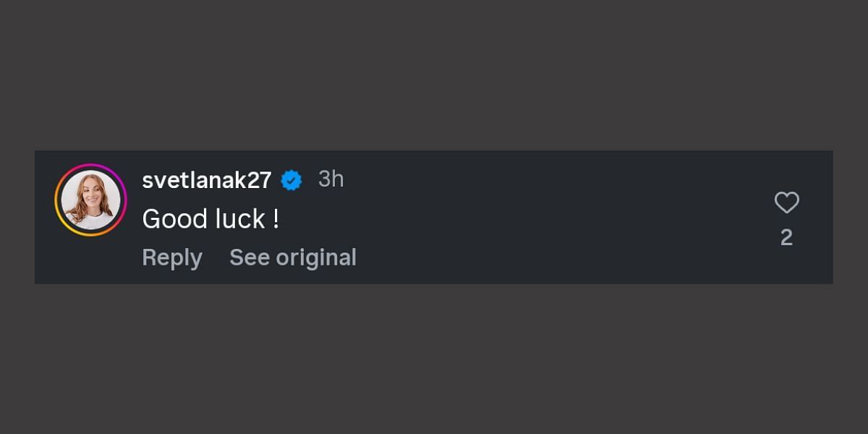The height and width of the screenshot is (434, 868).
Task: Reply to the Good luck comment
Action: pyautogui.click(x=172, y=258)
